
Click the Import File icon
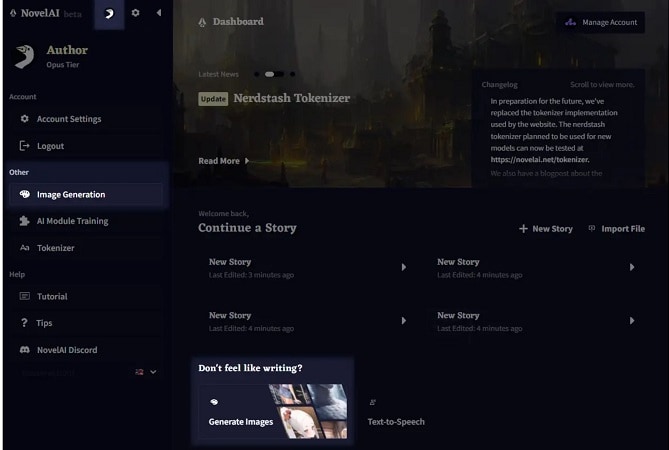(592, 229)
